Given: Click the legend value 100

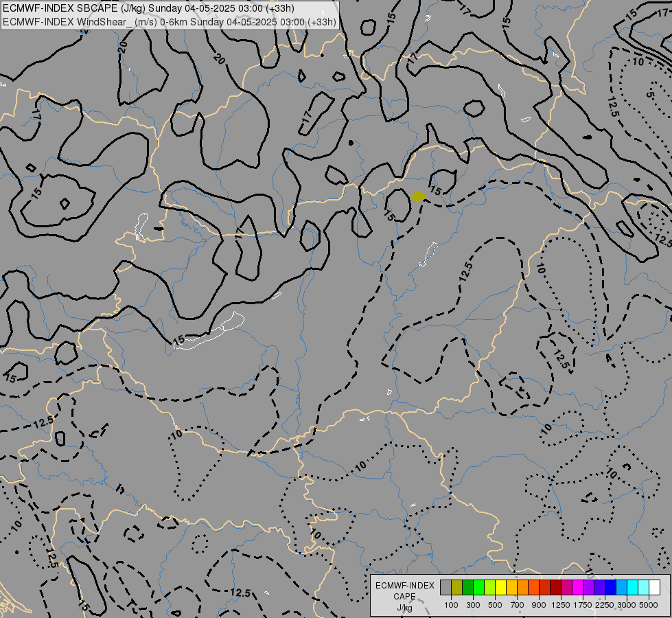Looking at the screenshot, I should coord(451,605).
